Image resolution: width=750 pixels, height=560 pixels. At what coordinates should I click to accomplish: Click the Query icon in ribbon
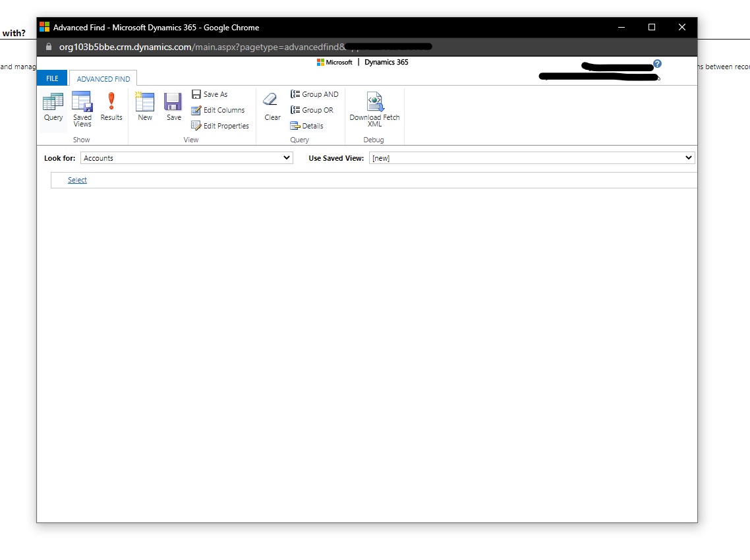[x=53, y=107]
